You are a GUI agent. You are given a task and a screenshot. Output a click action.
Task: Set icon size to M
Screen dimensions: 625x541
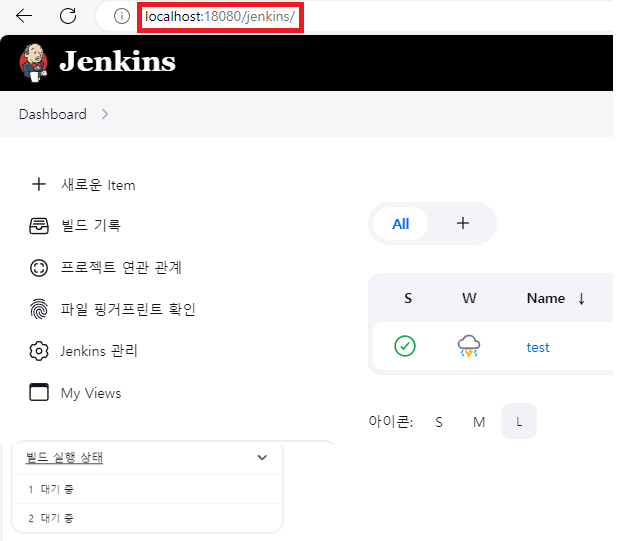(x=479, y=422)
